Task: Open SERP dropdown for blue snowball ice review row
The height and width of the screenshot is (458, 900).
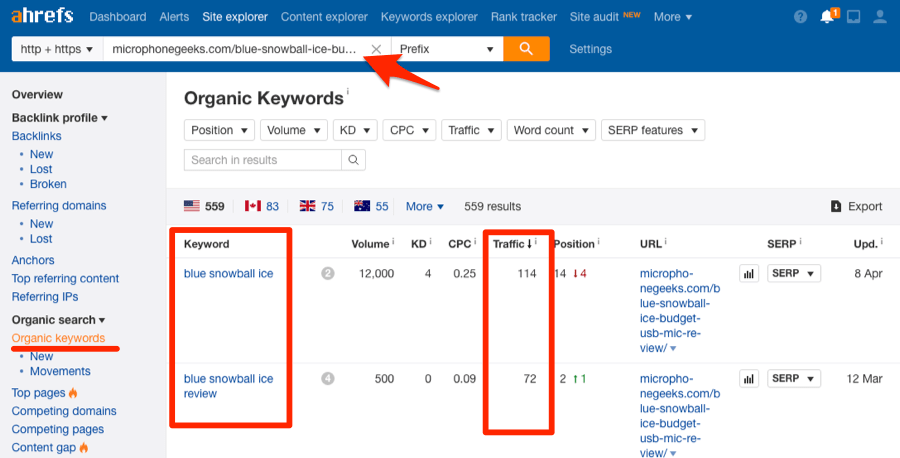Action: (x=794, y=378)
